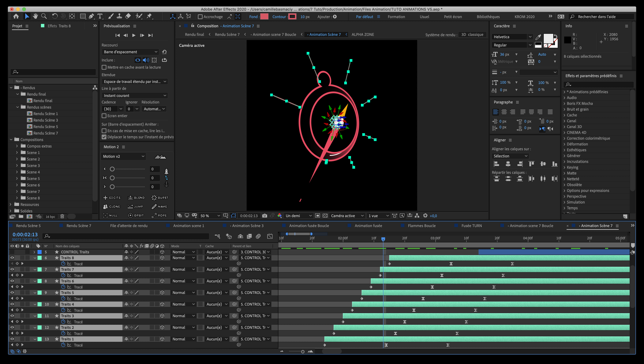
Task: Toggle transparency grid in viewer
Action: tap(325, 215)
